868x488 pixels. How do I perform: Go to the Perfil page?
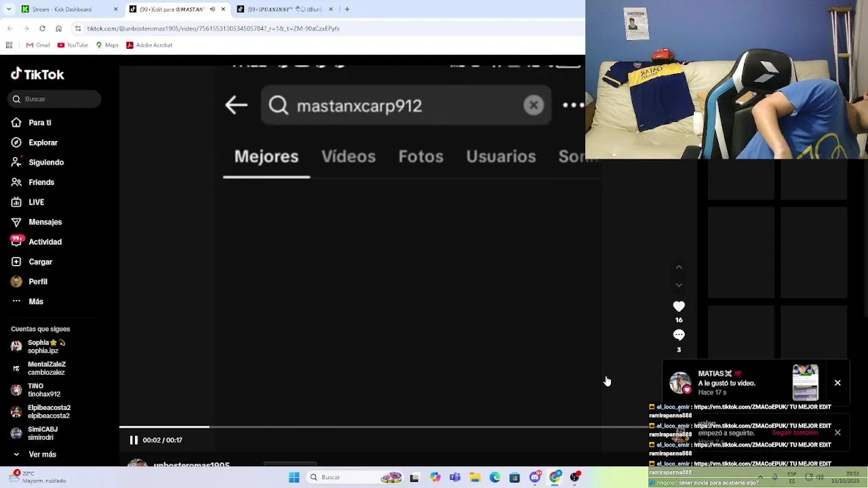(29, 281)
